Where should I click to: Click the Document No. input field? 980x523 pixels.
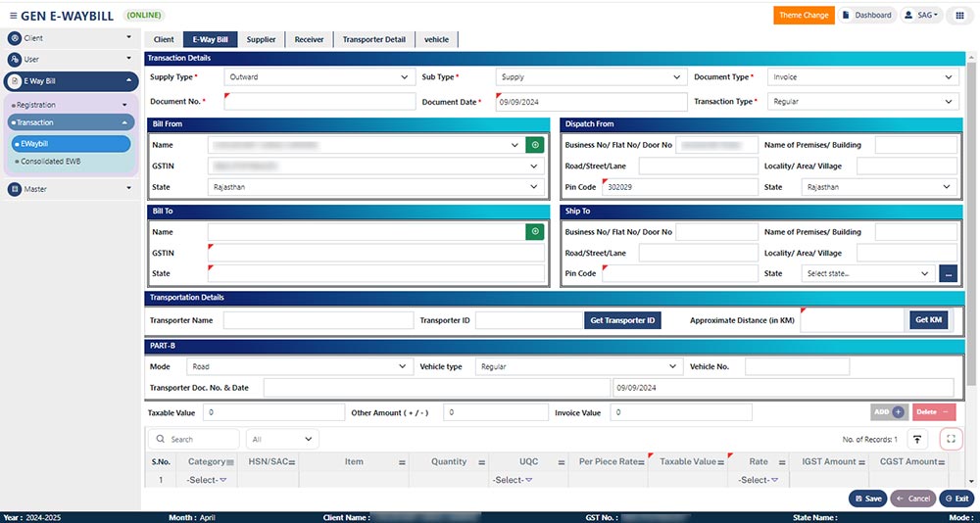click(x=320, y=101)
